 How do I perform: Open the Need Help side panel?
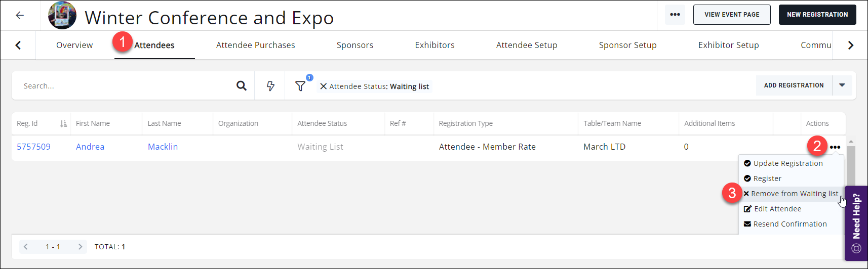click(856, 222)
